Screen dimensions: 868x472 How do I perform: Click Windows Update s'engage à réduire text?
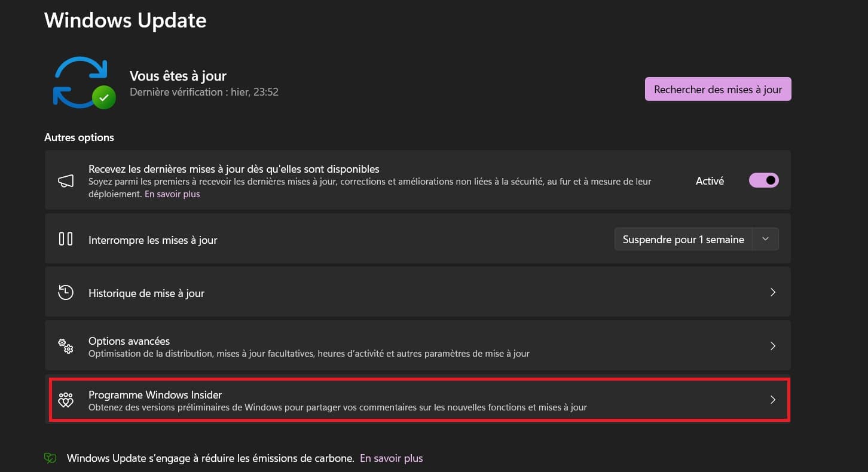[210, 458]
